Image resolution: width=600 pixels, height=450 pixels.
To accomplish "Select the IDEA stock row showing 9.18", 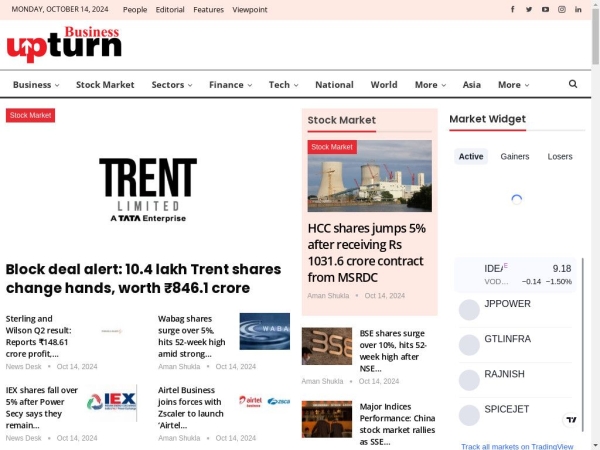I will [515, 275].
